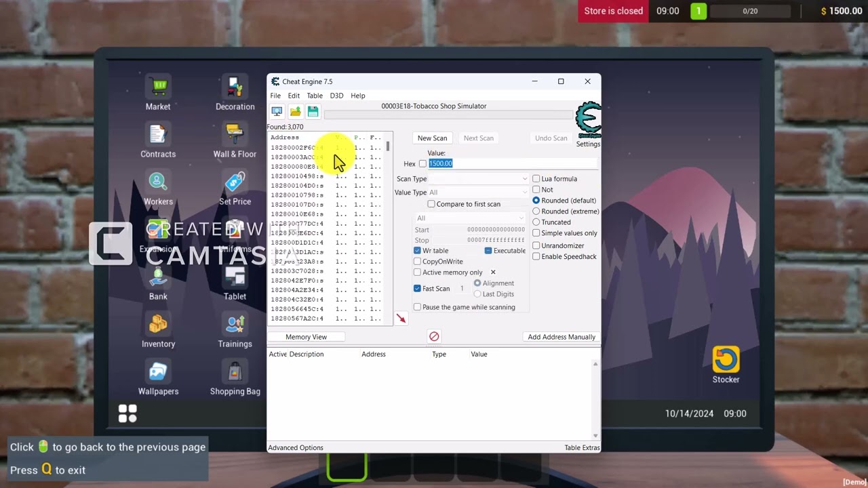Toggle the Hex checkbox
868x488 pixels.
click(x=422, y=164)
